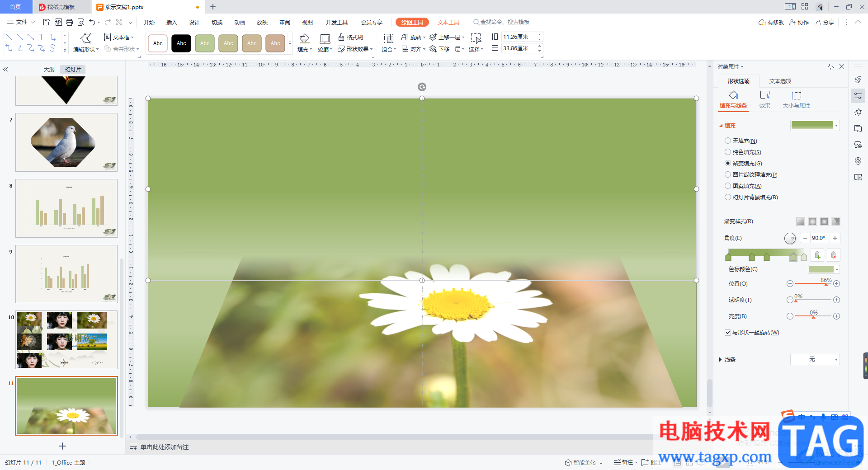Select No Fill (无填充) radio button
The width and height of the screenshot is (868, 470).
tap(728, 141)
